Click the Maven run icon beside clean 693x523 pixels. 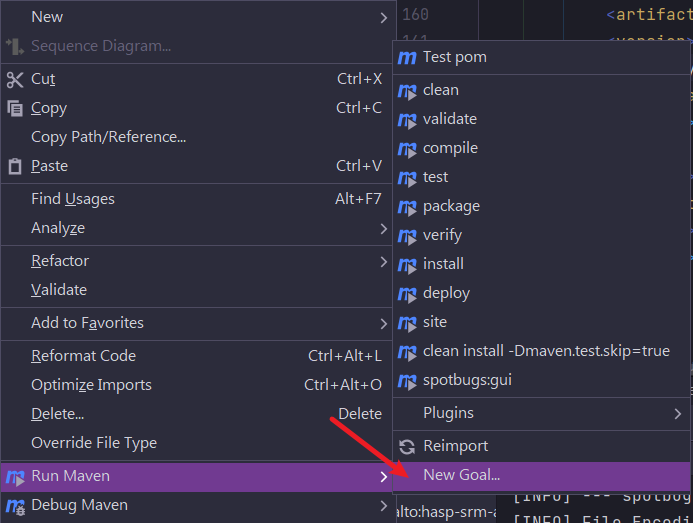[407, 91]
